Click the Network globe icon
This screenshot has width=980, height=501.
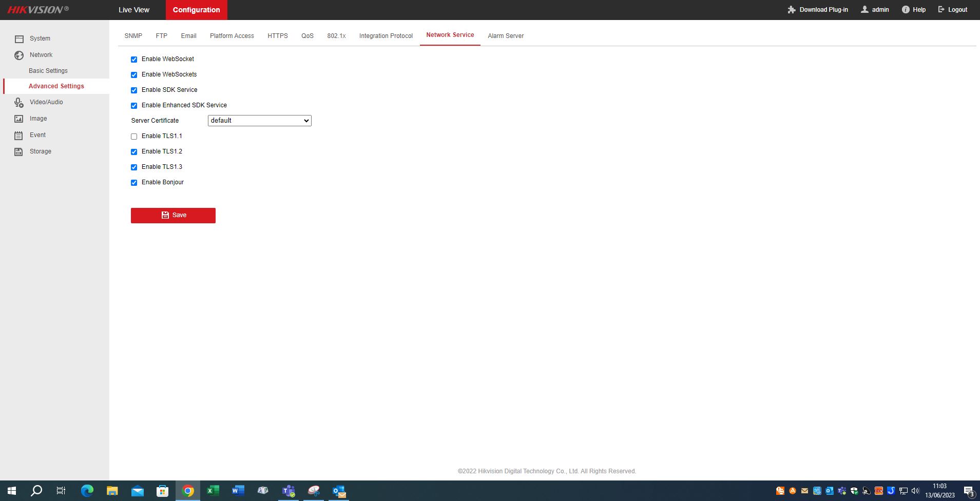point(19,55)
